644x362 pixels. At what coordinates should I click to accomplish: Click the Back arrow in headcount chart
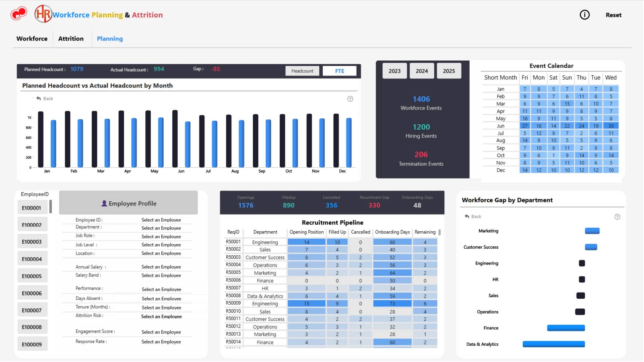39,99
